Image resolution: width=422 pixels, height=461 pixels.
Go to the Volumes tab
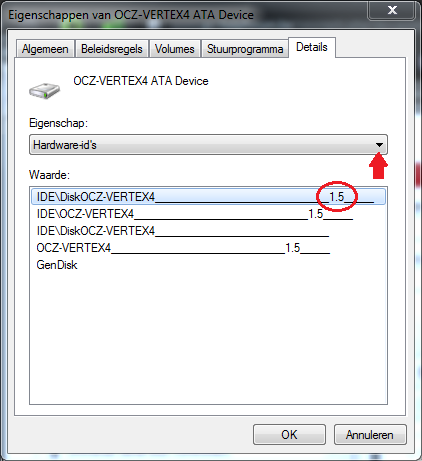pyautogui.click(x=175, y=49)
